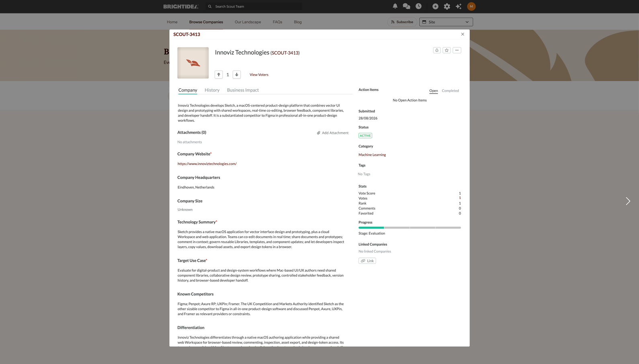Screen dimensions: 639x364
Task: Click the Eindhoven, Netherlands headquarters text
Action: pyautogui.click(x=196, y=187)
